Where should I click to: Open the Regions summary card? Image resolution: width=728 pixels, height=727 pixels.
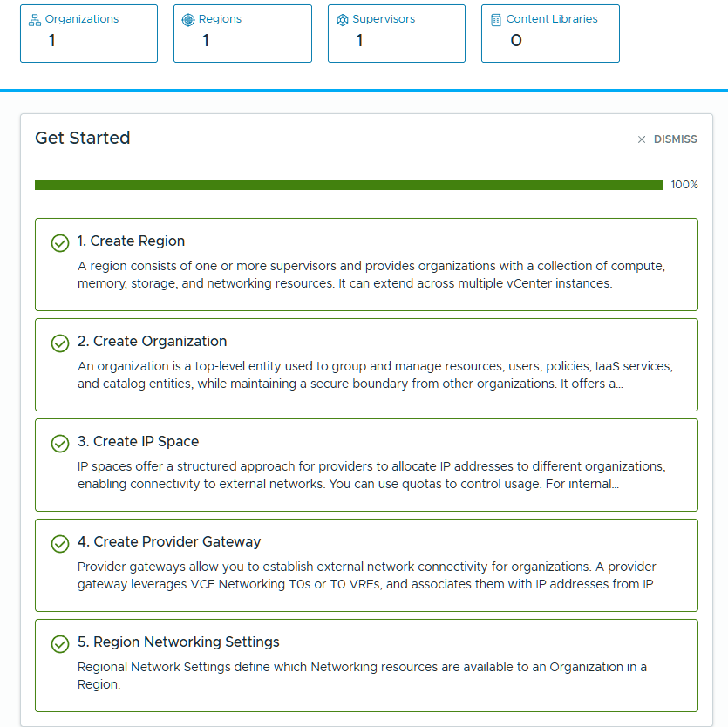click(x=242, y=33)
